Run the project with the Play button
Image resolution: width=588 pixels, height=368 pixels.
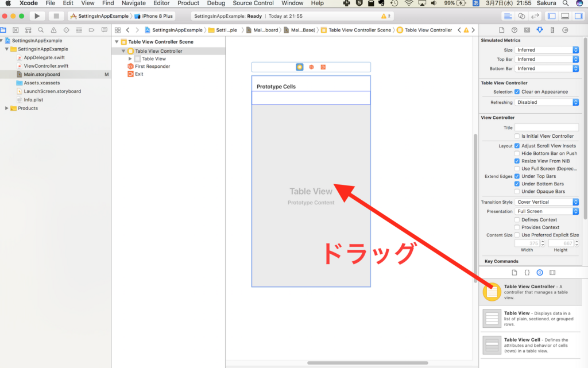(x=37, y=16)
